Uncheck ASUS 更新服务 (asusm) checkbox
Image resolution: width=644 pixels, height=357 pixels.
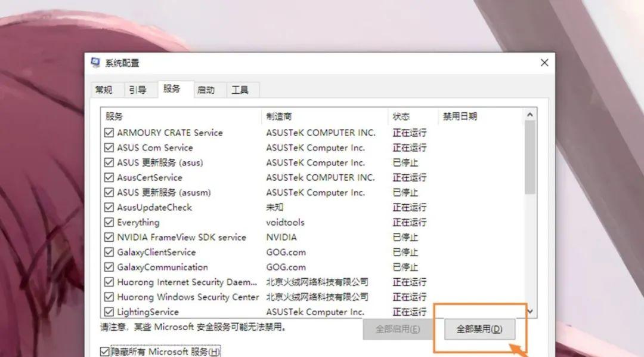(x=109, y=192)
